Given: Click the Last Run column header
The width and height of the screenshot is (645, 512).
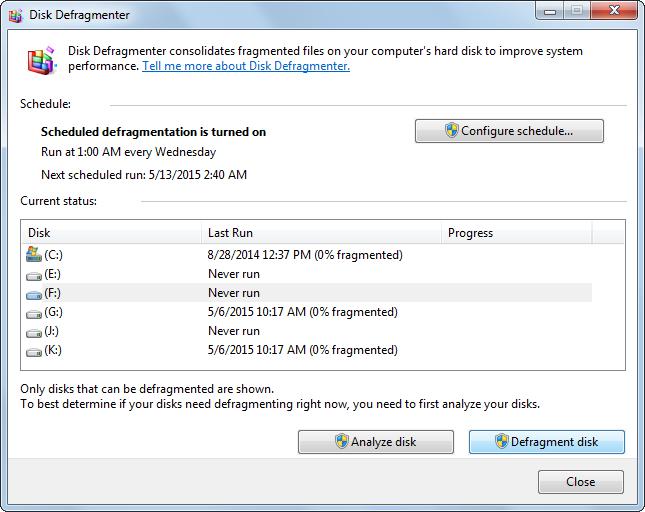Looking at the screenshot, I should [x=320, y=233].
